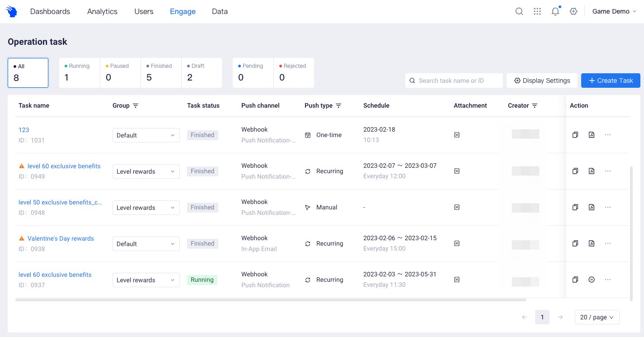View the attachment icon on task 0949

tap(456, 171)
